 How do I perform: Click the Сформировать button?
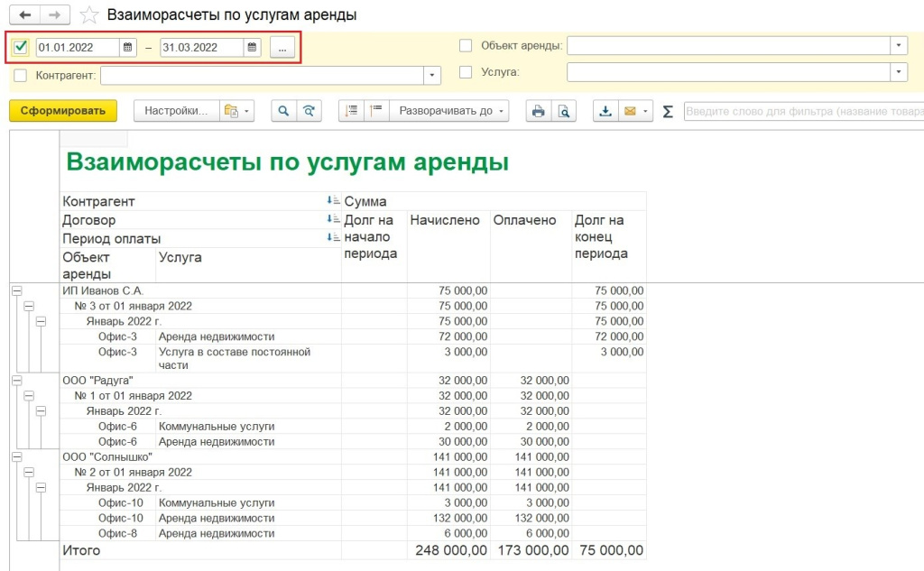(x=63, y=111)
